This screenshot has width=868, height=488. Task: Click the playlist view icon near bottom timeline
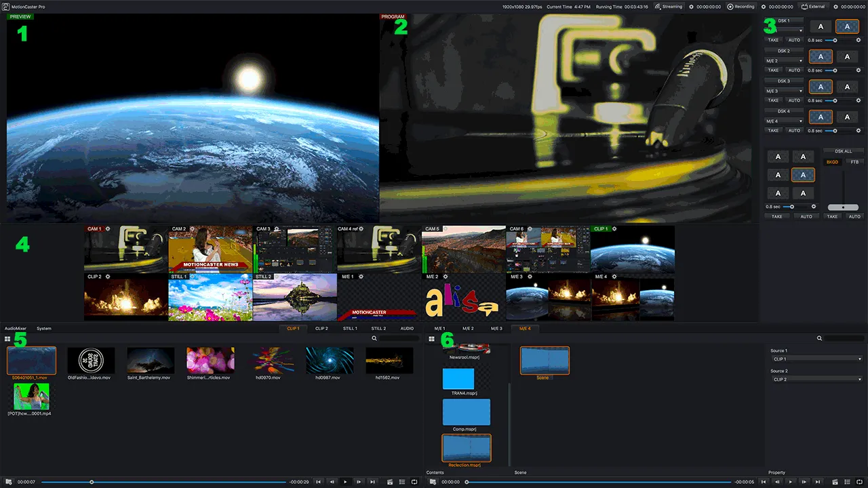point(403,482)
